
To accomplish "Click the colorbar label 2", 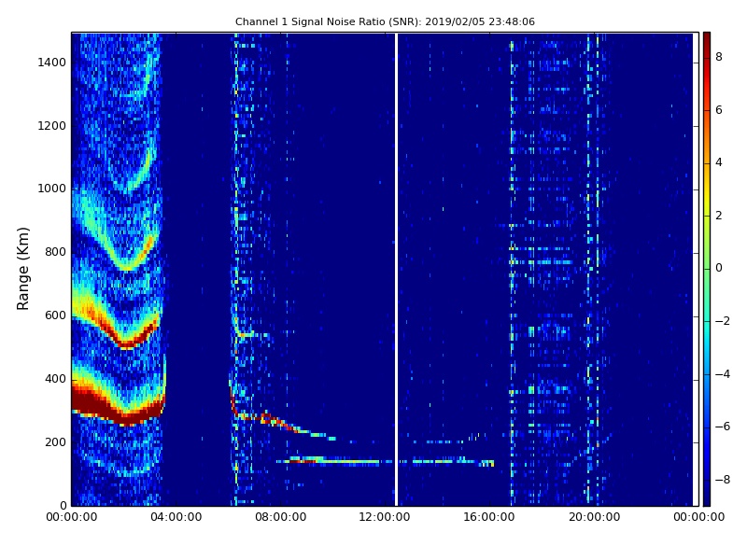I will tap(719, 216).
